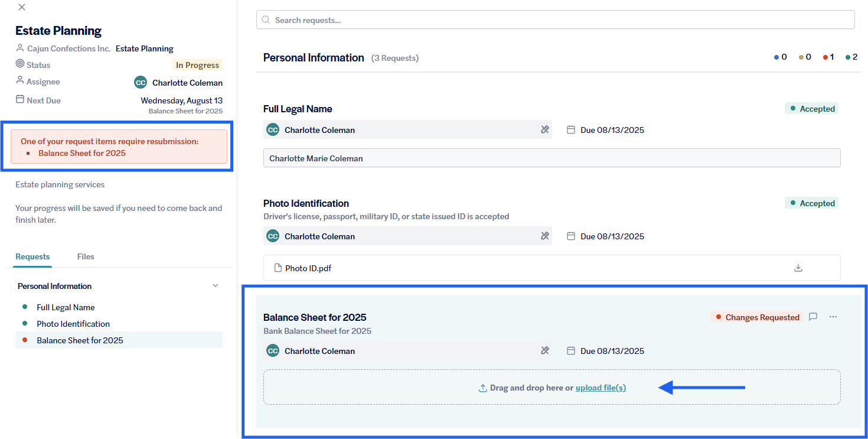Click the Charlotte Marie Coleman text field

coord(552,158)
